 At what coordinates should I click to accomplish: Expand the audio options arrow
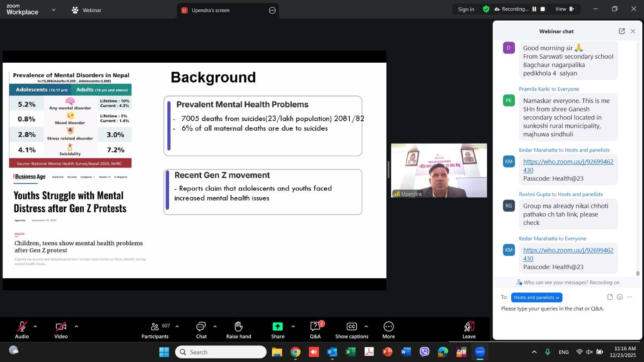35,326
